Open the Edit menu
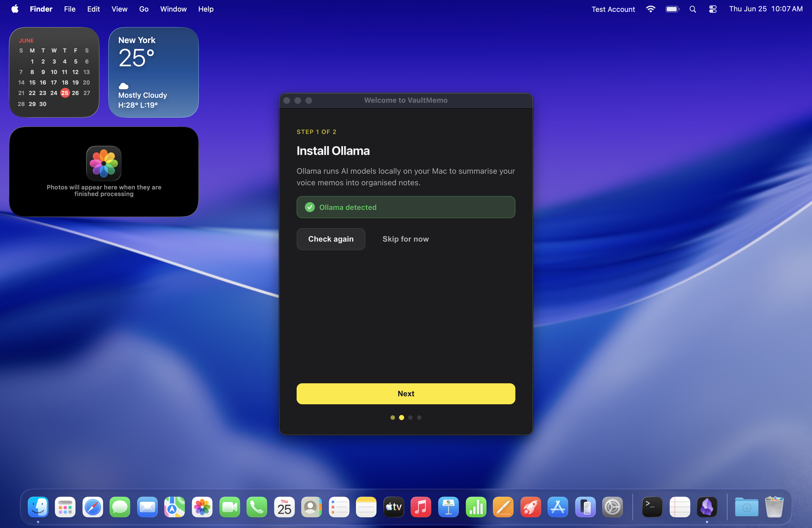Image resolution: width=812 pixels, height=528 pixels. click(x=93, y=9)
